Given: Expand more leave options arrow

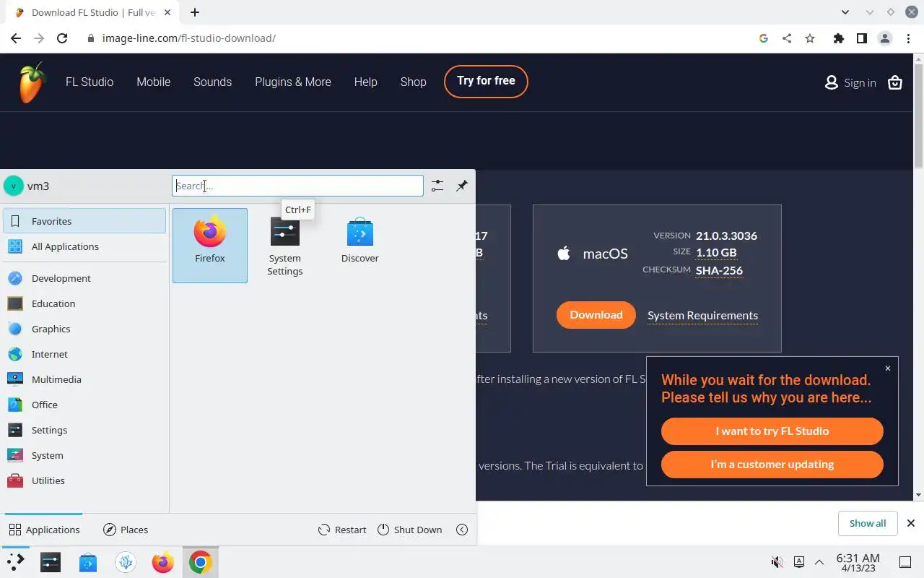Looking at the screenshot, I should coord(462,530).
